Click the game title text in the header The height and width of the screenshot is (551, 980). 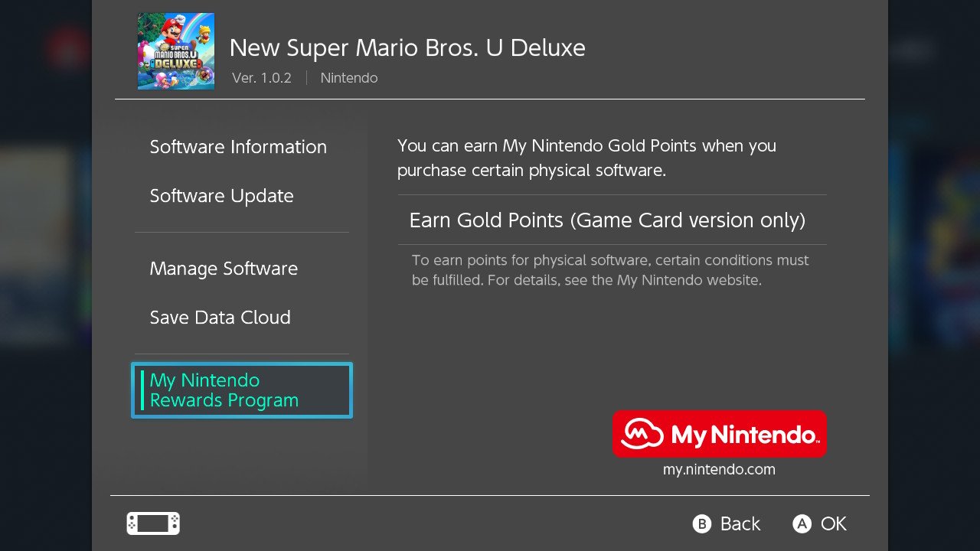(x=407, y=48)
